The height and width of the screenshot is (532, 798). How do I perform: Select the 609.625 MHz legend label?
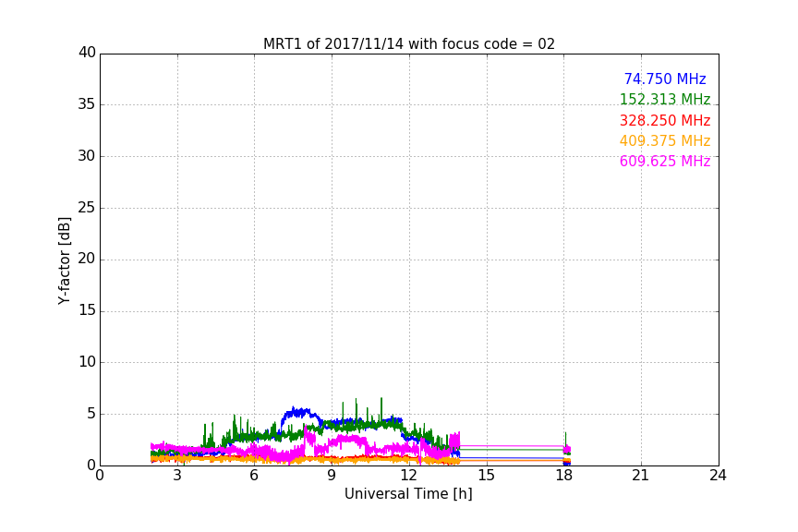(665, 162)
